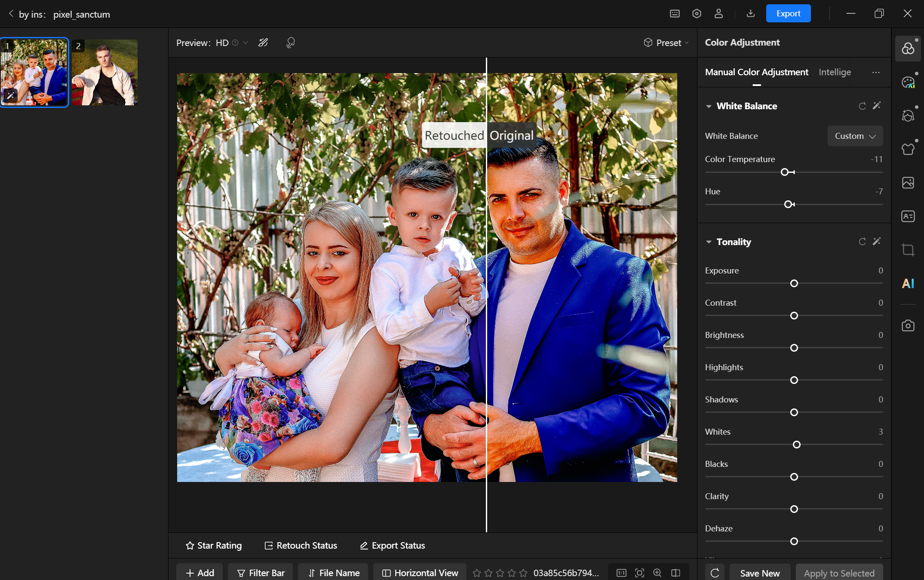Open the crop tool in sidebar

(x=908, y=250)
